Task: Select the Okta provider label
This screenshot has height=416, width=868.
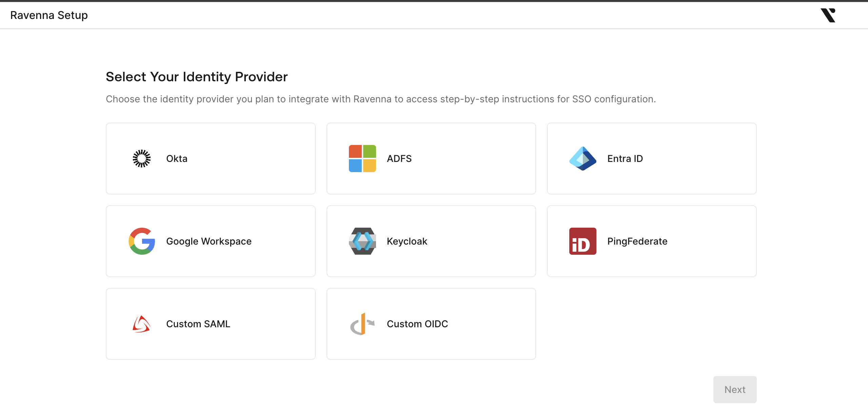Action: click(177, 159)
